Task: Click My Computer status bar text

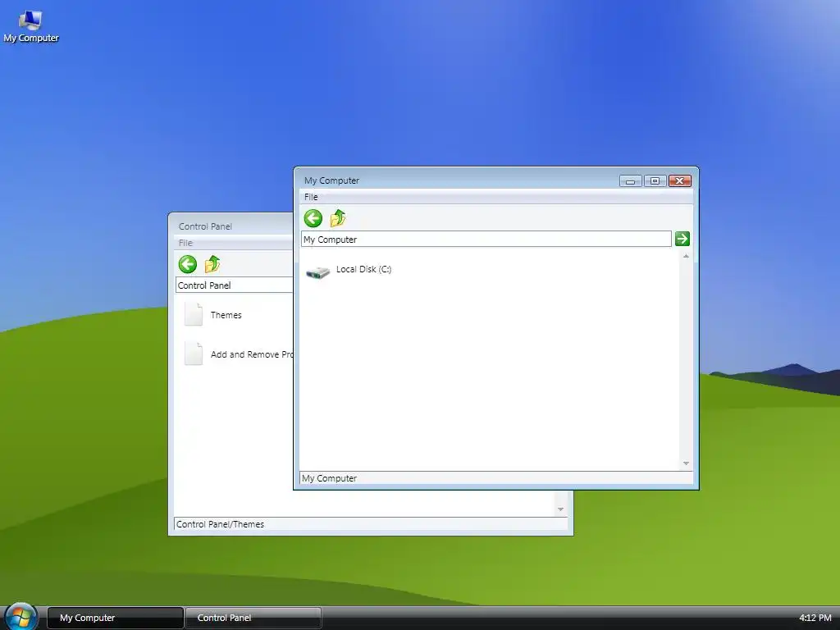Action: (329, 478)
